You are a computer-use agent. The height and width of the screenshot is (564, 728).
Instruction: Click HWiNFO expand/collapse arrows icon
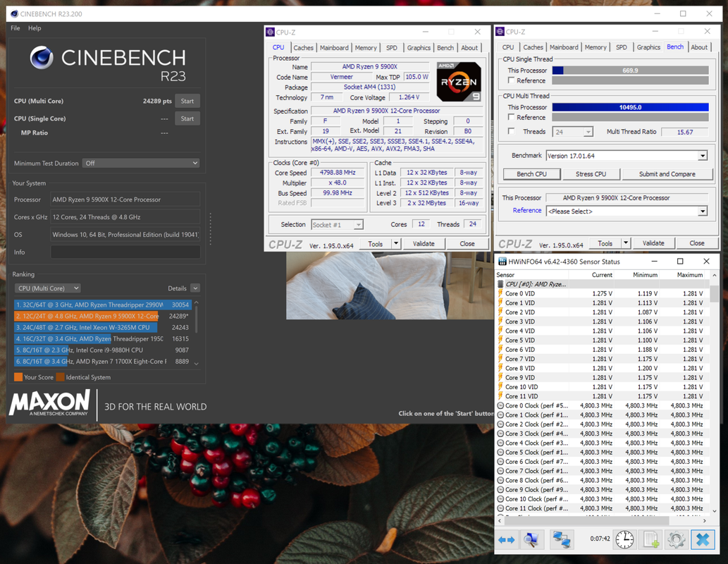tap(506, 540)
